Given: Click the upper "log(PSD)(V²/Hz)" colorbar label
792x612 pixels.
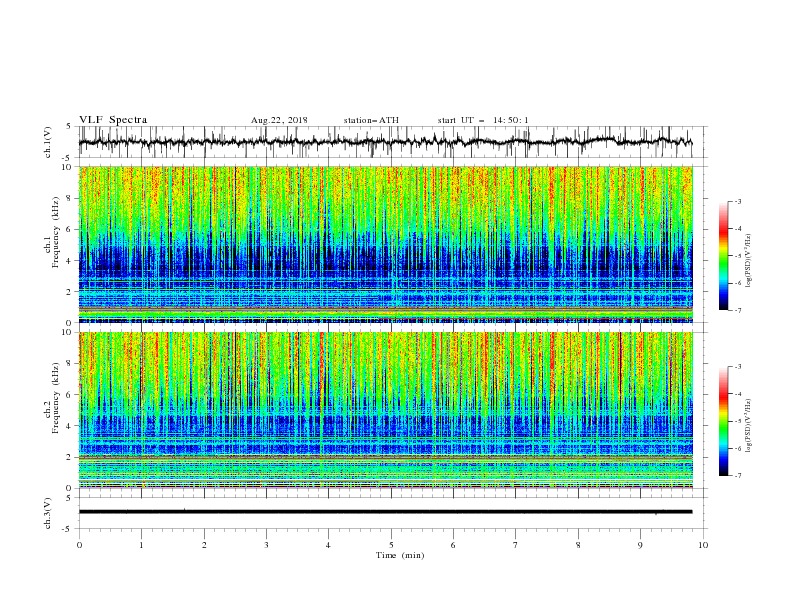Looking at the screenshot, I should pyautogui.click(x=749, y=261).
